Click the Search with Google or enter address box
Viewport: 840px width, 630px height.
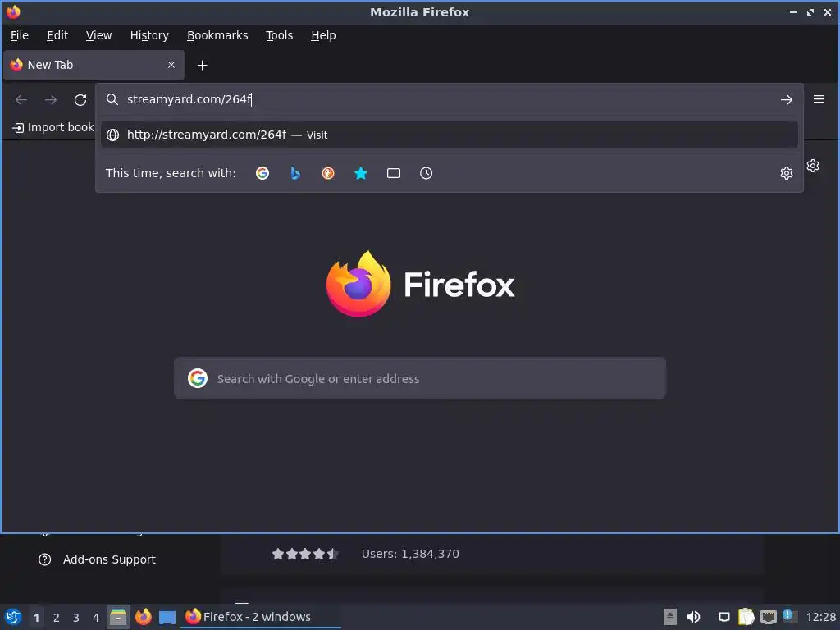click(x=419, y=378)
